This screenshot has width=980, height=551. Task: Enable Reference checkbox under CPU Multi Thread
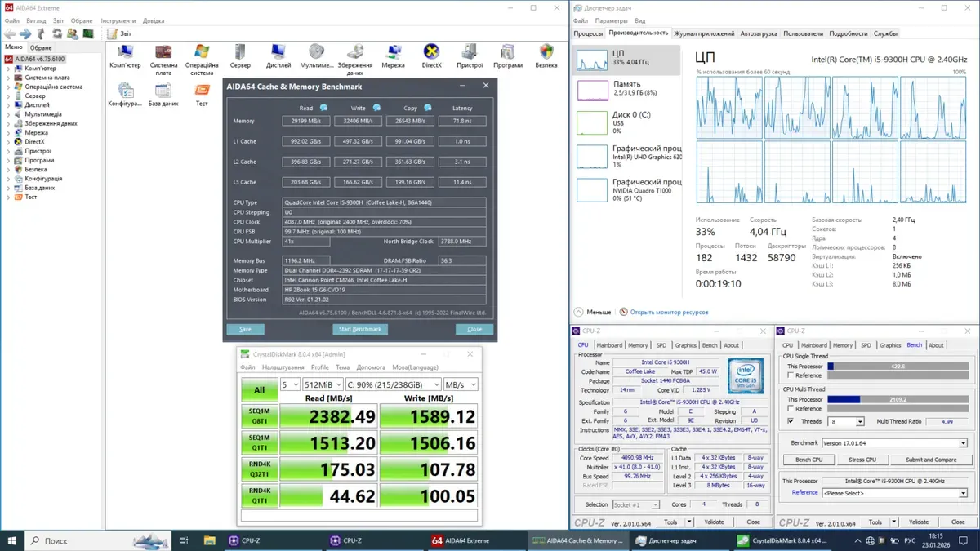pyautogui.click(x=790, y=408)
